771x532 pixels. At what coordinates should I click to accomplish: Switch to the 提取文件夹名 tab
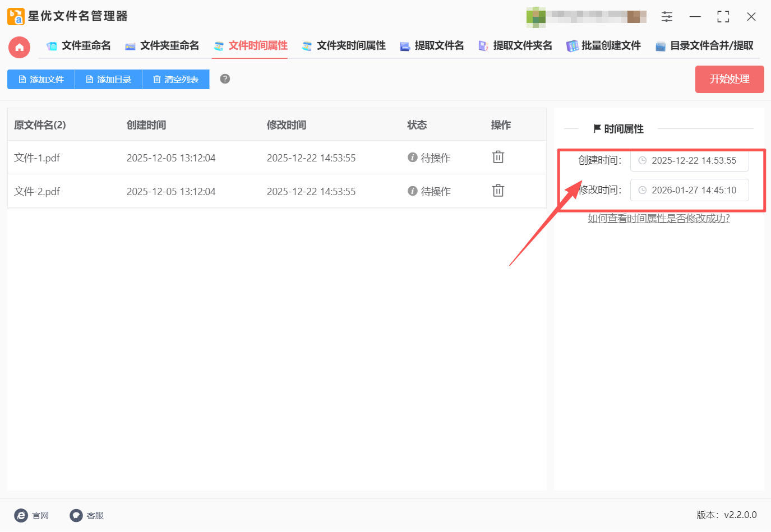tap(515, 46)
